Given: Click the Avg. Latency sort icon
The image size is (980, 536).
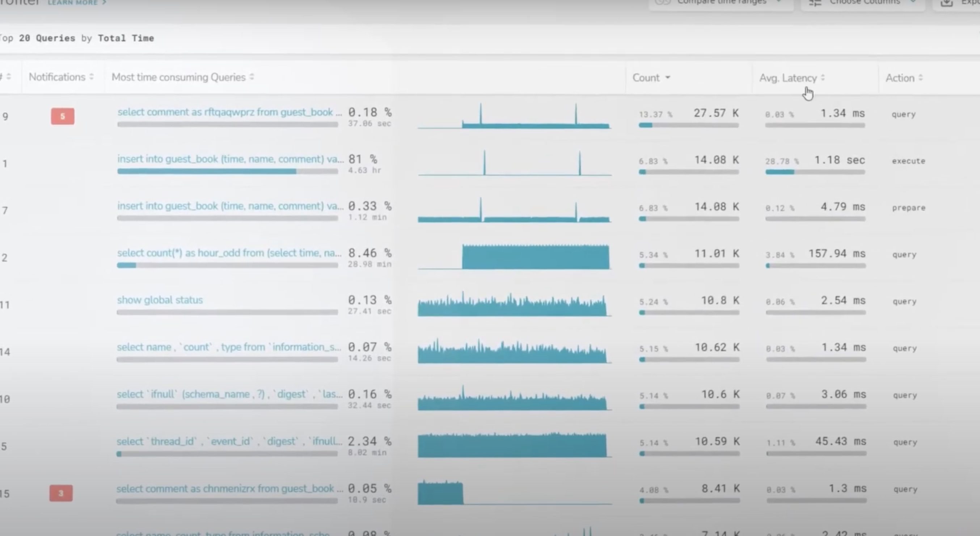Looking at the screenshot, I should [823, 78].
